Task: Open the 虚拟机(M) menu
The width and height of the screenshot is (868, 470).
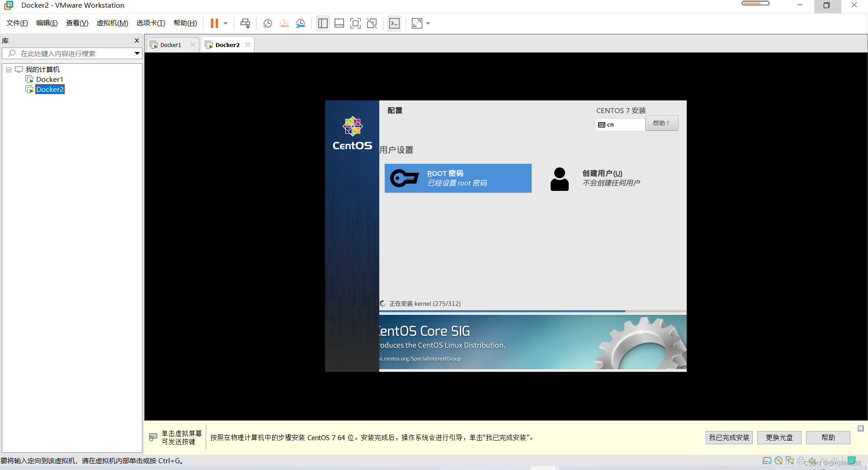Action: coord(113,23)
